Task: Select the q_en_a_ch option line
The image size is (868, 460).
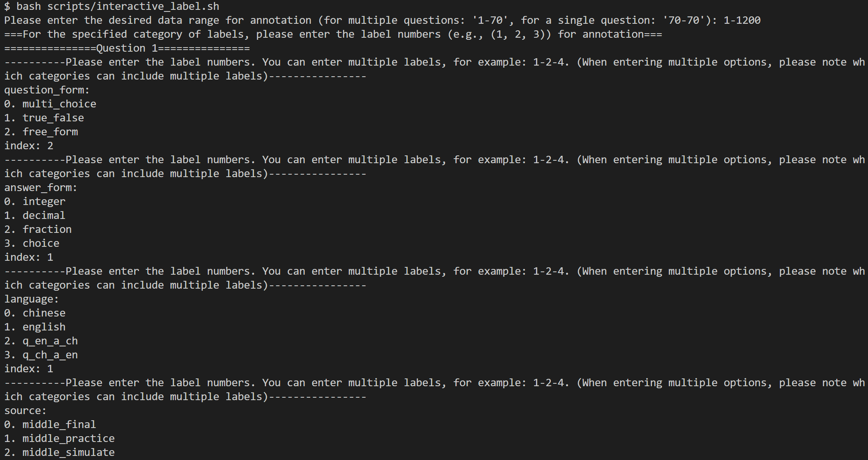Action: [x=41, y=341]
